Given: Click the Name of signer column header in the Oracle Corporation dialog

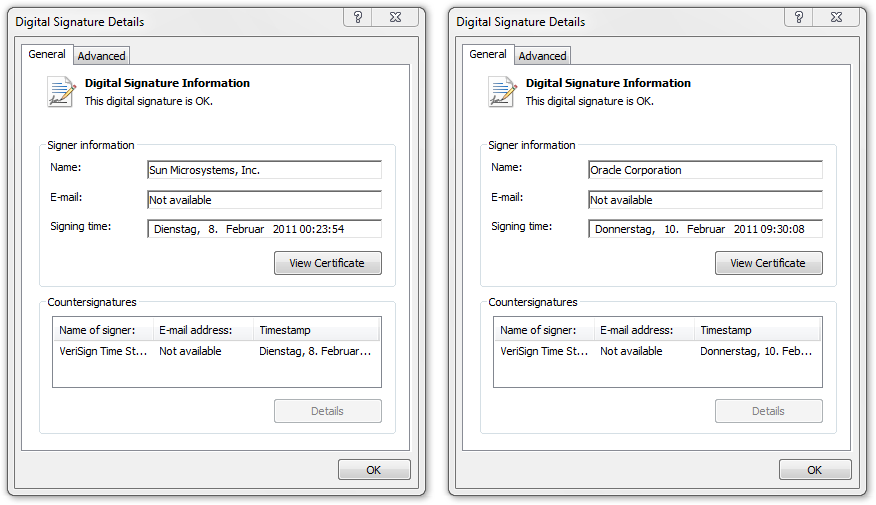Looking at the screenshot, I should pos(544,330).
